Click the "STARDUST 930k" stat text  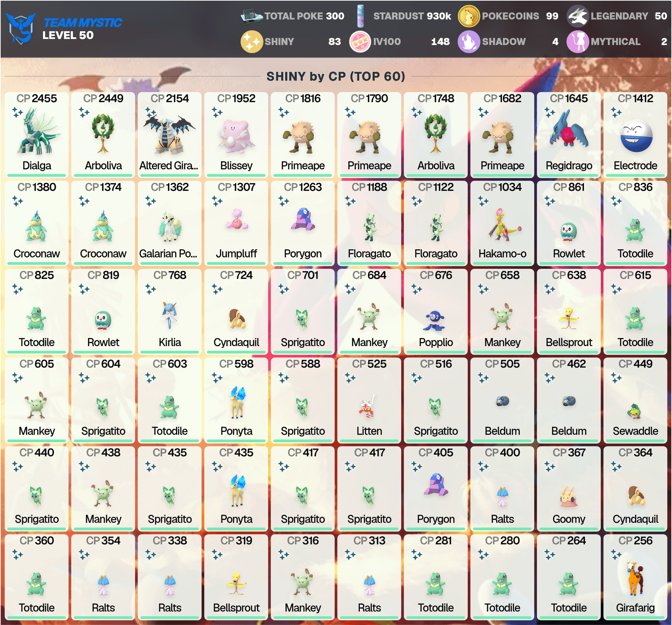click(x=412, y=16)
